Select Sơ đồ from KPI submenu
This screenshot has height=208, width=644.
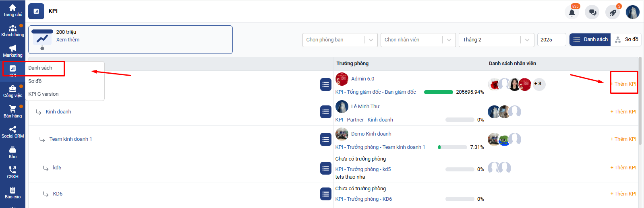tap(35, 81)
